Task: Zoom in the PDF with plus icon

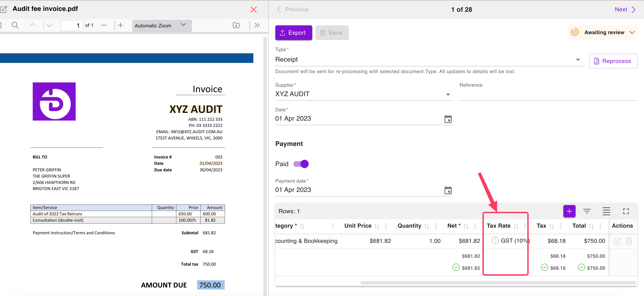Action: pos(121,25)
